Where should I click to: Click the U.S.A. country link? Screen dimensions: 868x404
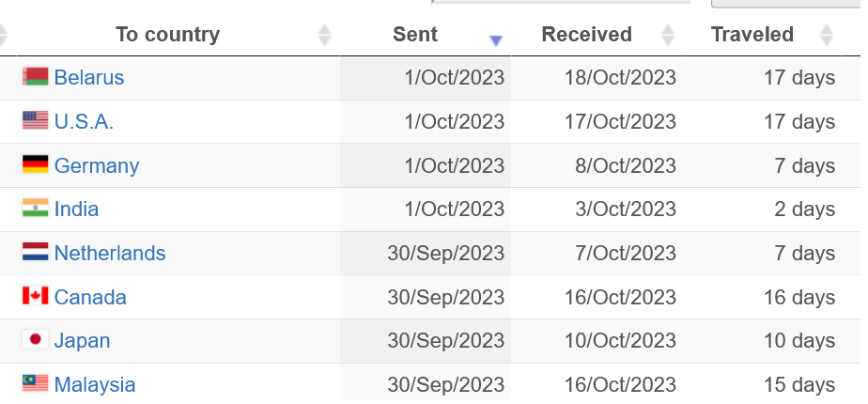[84, 121]
